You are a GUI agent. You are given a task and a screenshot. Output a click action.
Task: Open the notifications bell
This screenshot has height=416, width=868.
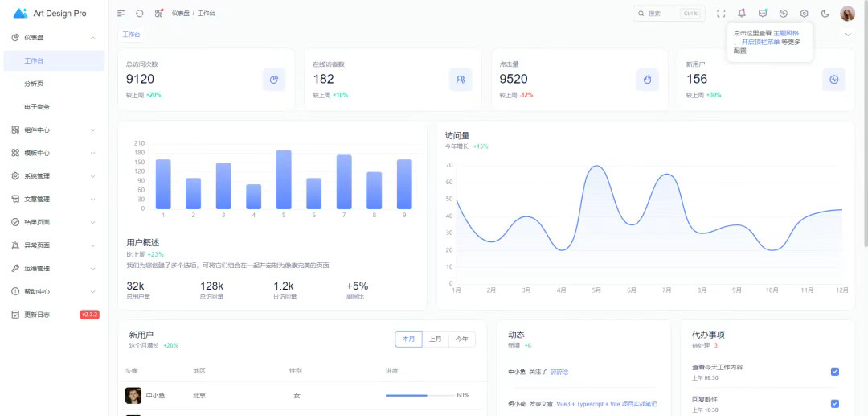(742, 14)
